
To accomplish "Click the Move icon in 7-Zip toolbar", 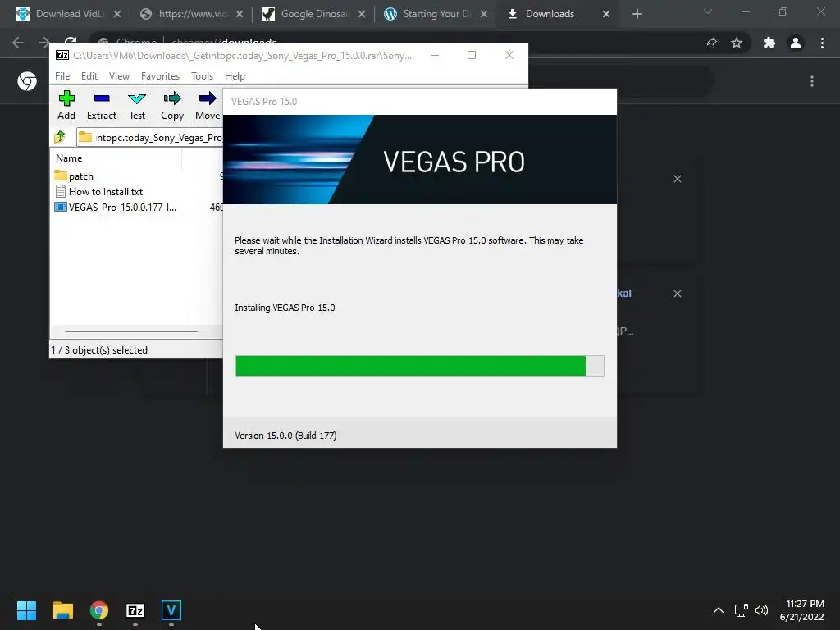I will [208, 98].
